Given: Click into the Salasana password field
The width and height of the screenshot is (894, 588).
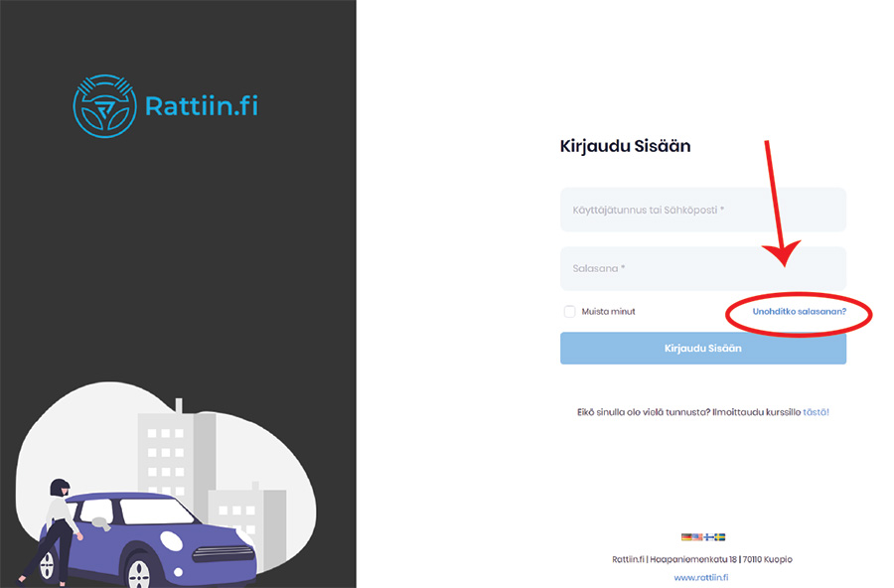Looking at the screenshot, I should coord(702,268).
